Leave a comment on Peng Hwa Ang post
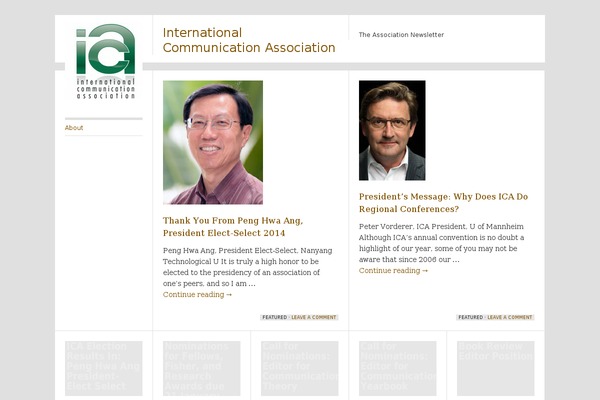Viewport: 600px width, 400px height. 314,317
